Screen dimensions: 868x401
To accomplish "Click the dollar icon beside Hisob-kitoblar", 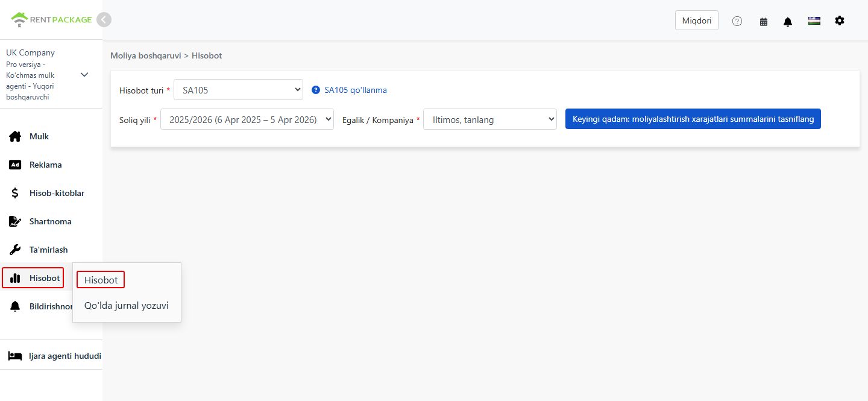I will tap(15, 193).
